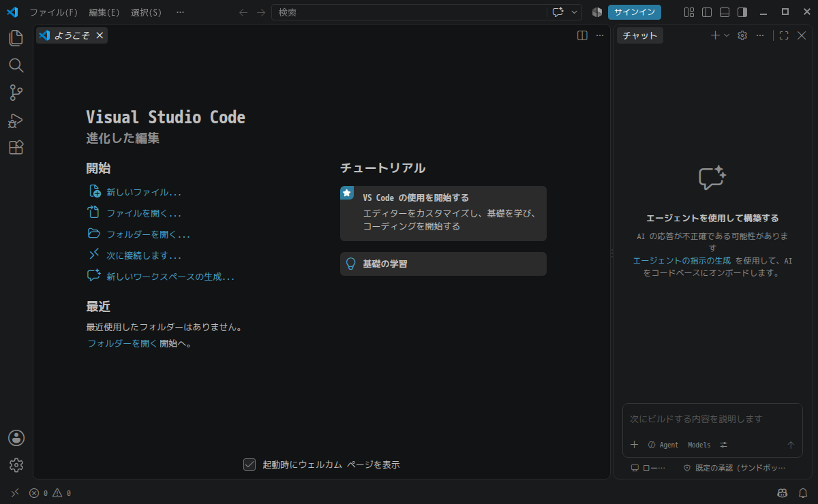Image resolution: width=818 pixels, height=504 pixels.
Task: Go forward with right arrow navigation
Action: (x=261, y=12)
